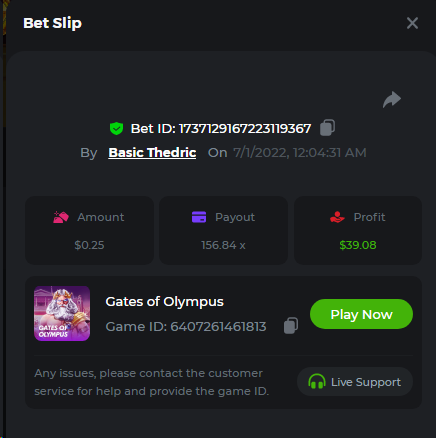This screenshot has width=436, height=438.
Task: Click the Bet ID number text
Action: pyautogui.click(x=245, y=129)
